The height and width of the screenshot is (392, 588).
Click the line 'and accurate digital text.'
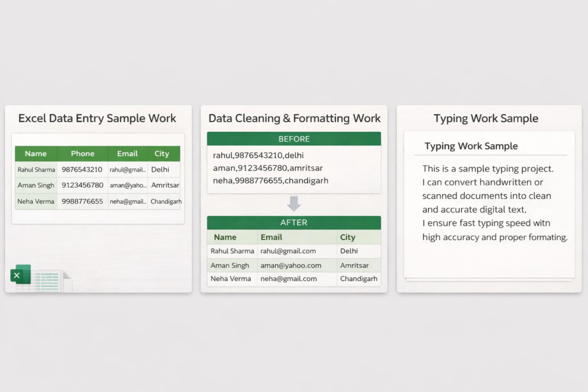[x=474, y=209]
